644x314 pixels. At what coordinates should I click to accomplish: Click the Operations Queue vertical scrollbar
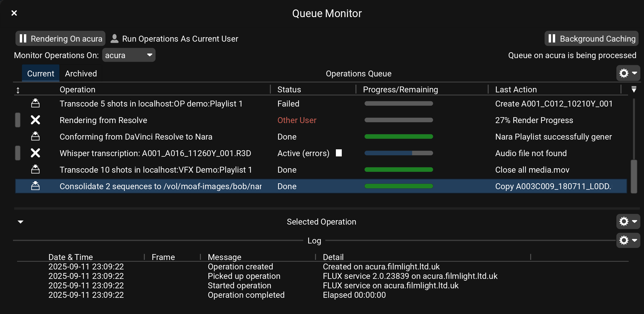point(634,176)
